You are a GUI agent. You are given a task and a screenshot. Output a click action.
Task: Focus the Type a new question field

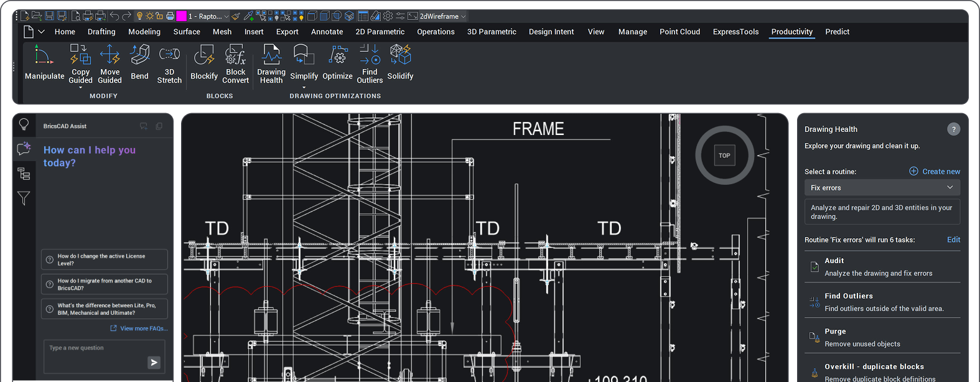tap(105, 356)
